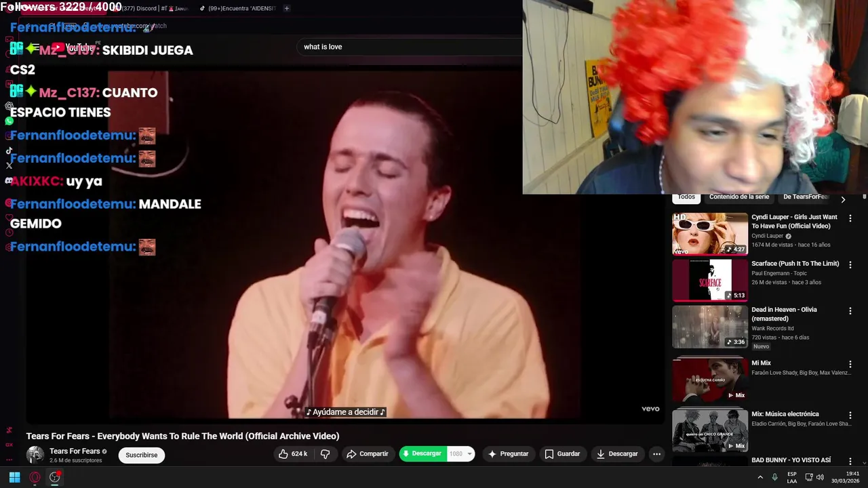Click the green Descargar download button
Screen dimensions: 868x488
click(422, 454)
